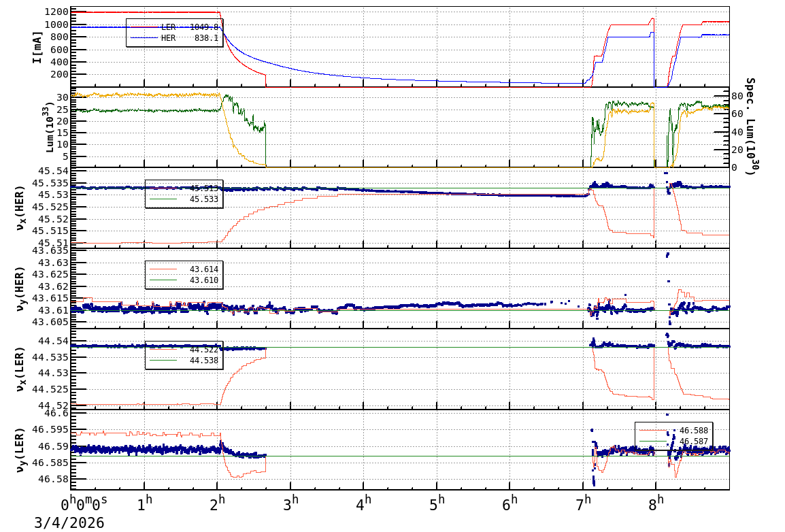Click the 15 tick on luminosity axis
The image size is (785, 532).
click(x=63, y=132)
